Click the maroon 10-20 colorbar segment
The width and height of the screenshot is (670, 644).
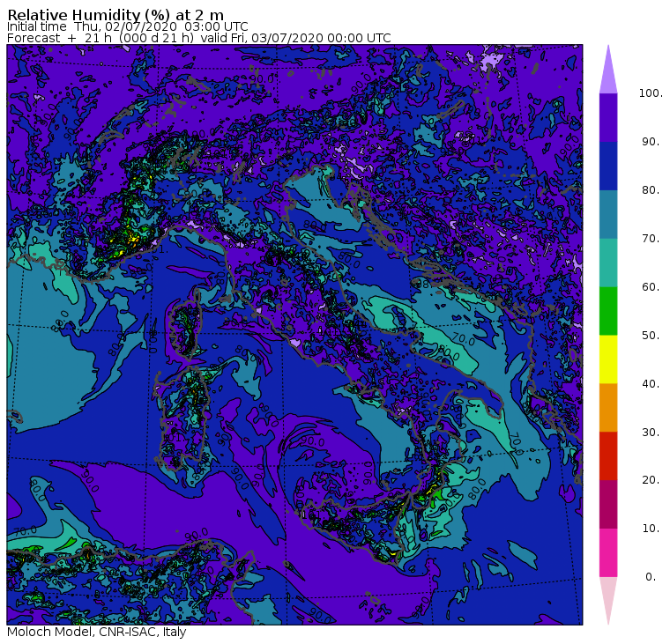[x=608, y=504]
